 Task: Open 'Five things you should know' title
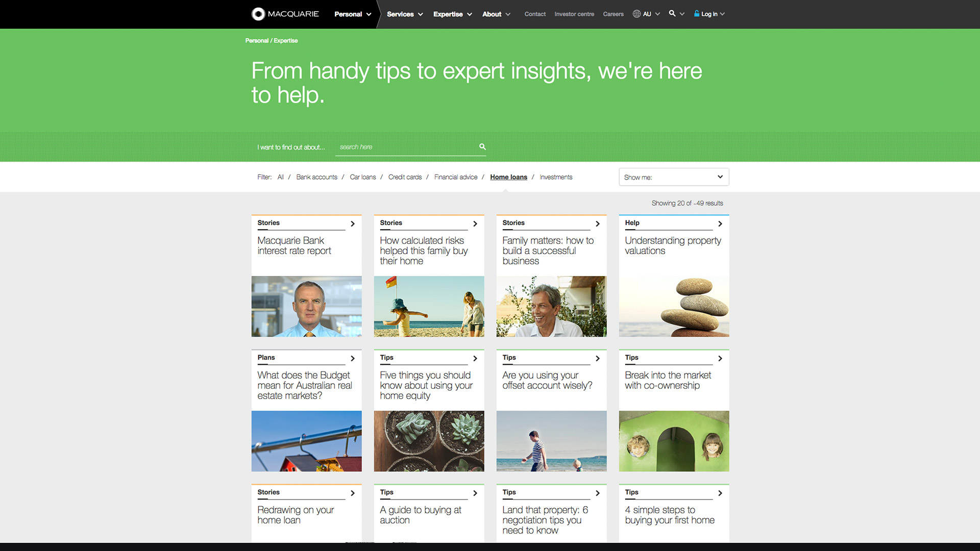click(426, 385)
